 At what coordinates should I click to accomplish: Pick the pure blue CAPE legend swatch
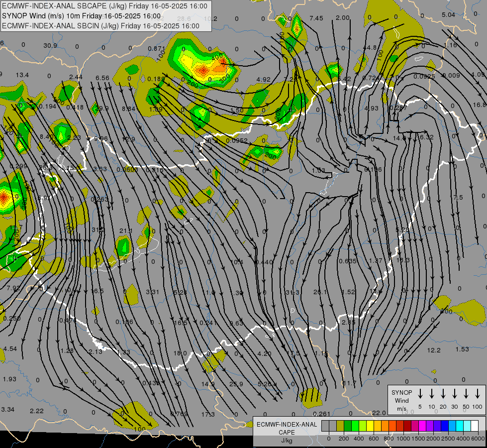[x=445, y=426]
